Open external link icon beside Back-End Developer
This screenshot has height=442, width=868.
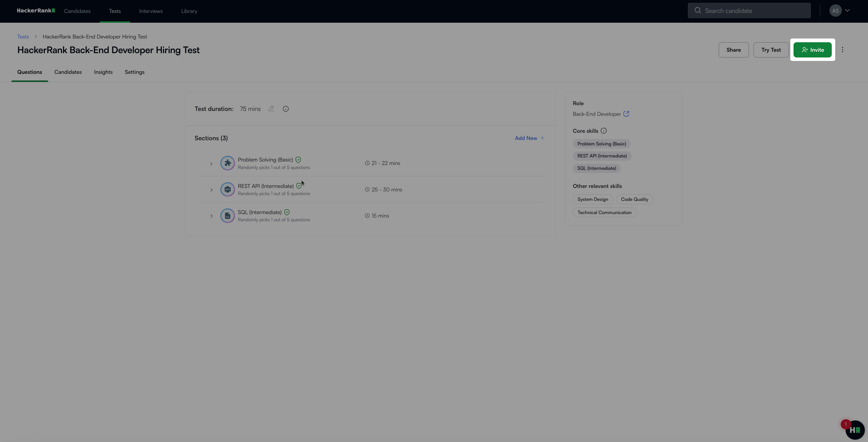coord(626,114)
